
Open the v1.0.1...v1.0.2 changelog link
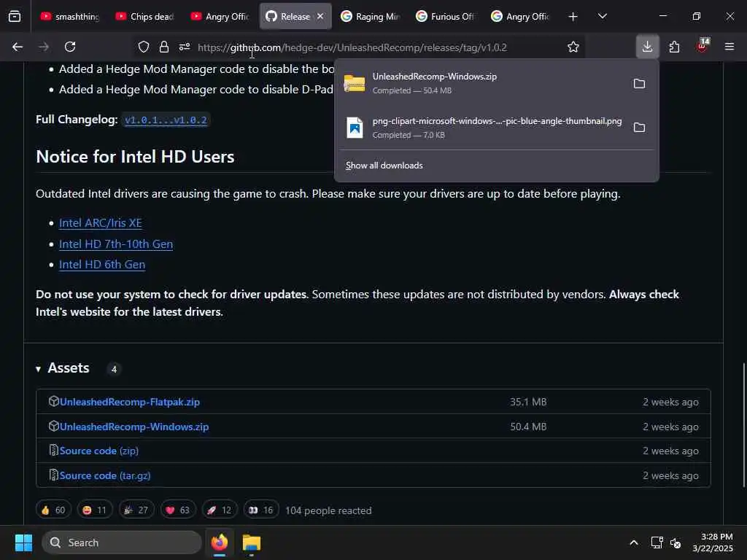click(x=166, y=120)
